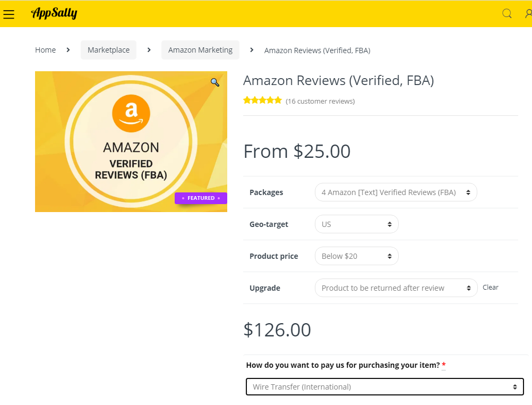Screen dimensions: 532x405
Task: Open the search magnifier icon
Action: (x=507, y=14)
